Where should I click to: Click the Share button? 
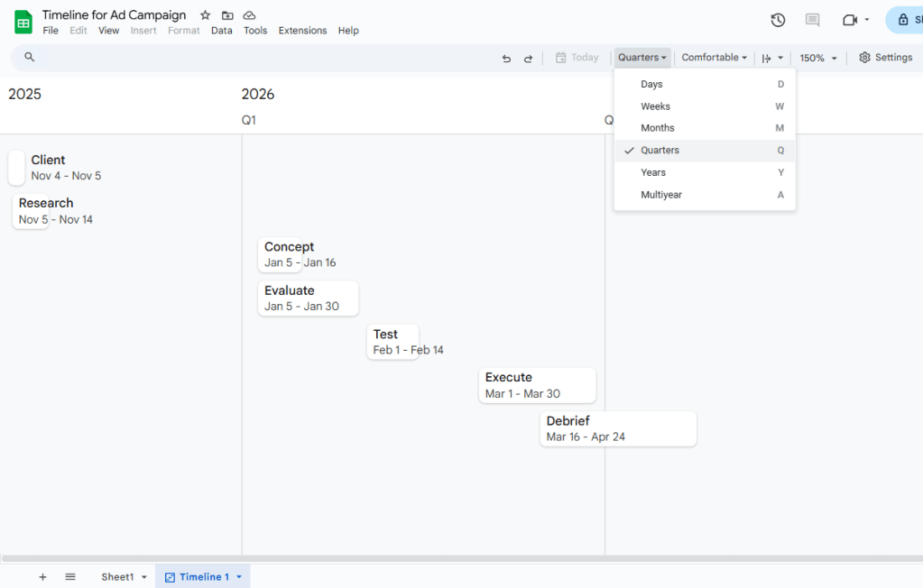910,19
